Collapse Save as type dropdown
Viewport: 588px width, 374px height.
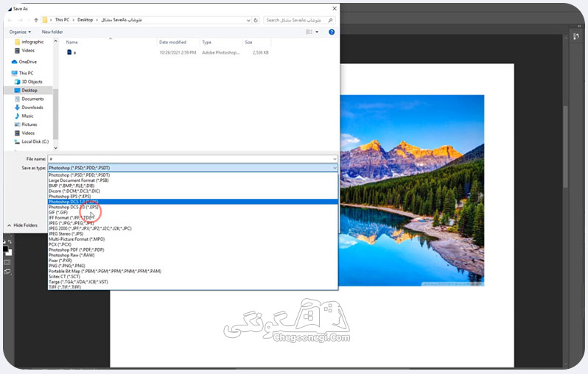tap(335, 168)
